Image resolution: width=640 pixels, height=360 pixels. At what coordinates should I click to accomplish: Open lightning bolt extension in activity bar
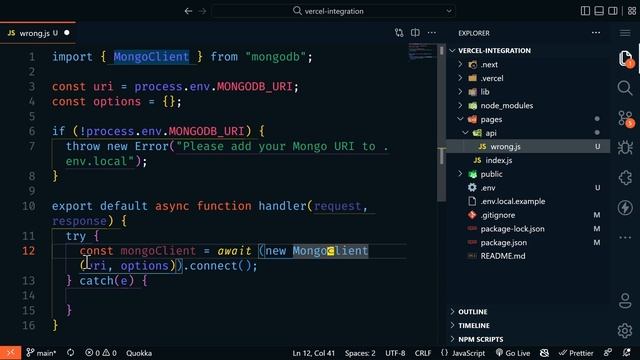tap(625, 207)
